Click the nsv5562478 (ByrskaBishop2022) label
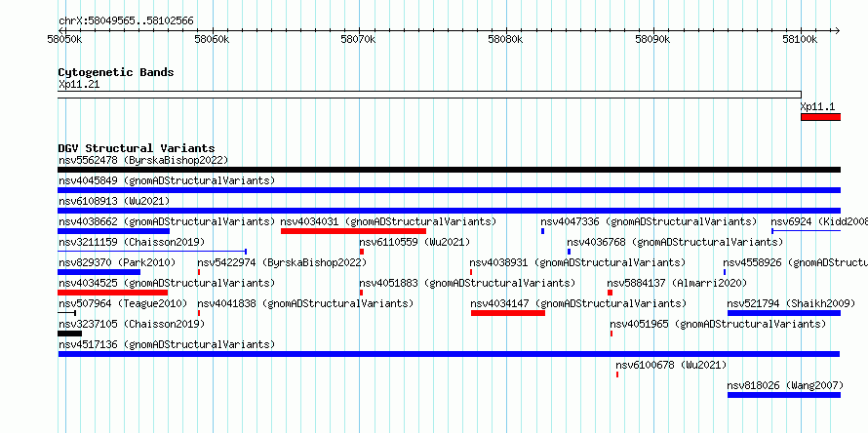This screenshot has height=433, width=868. [143, 161]
